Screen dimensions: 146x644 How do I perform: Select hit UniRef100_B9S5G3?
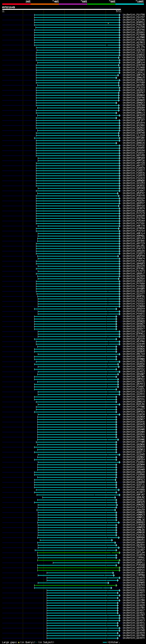point(134,80)
